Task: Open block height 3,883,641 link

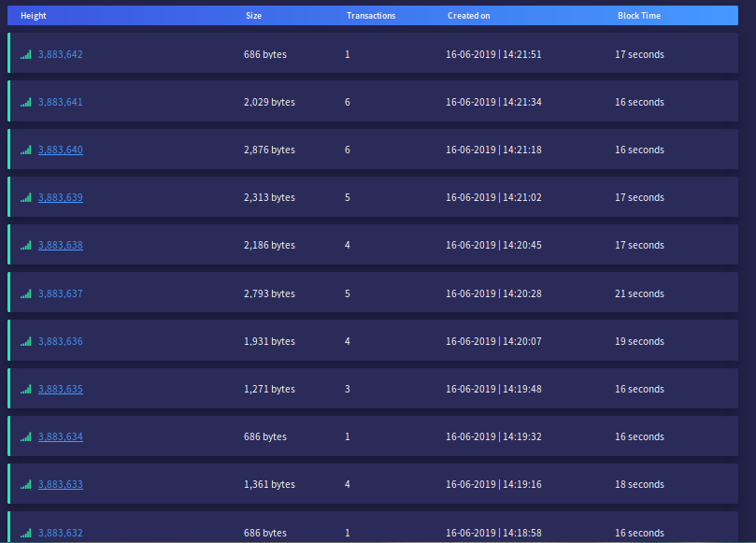Action: click(x=61, y=102)
